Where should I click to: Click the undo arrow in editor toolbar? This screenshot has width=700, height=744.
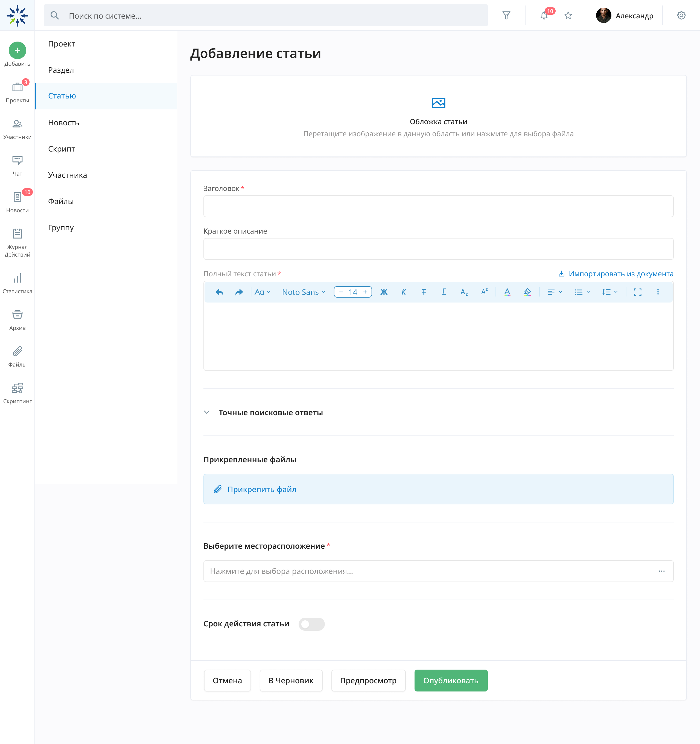click(220, 292)
